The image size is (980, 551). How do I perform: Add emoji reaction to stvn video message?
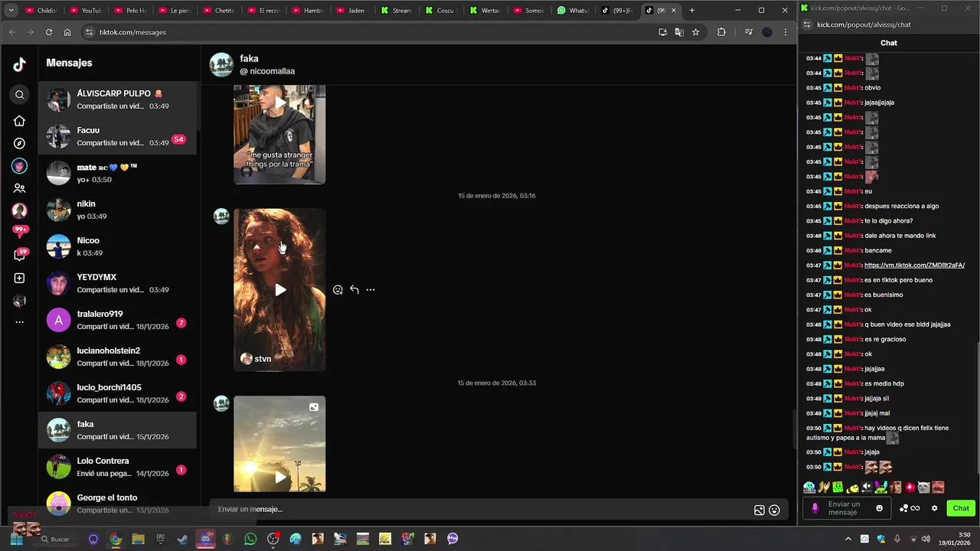338,290
